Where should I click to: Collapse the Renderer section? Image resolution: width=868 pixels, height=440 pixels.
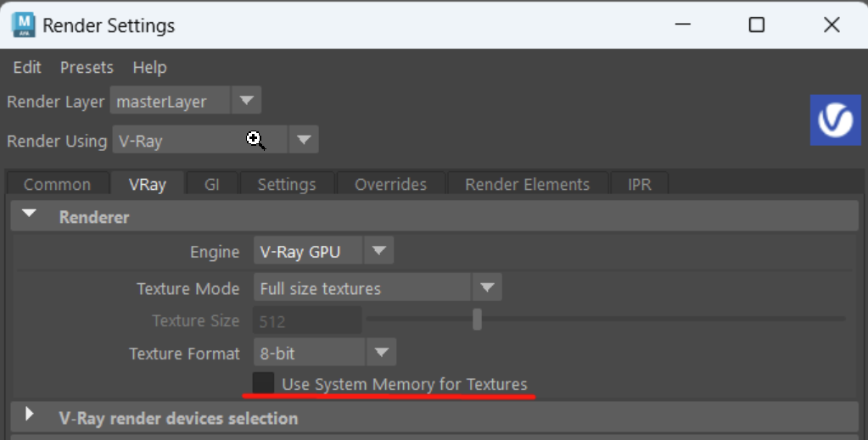30,214
